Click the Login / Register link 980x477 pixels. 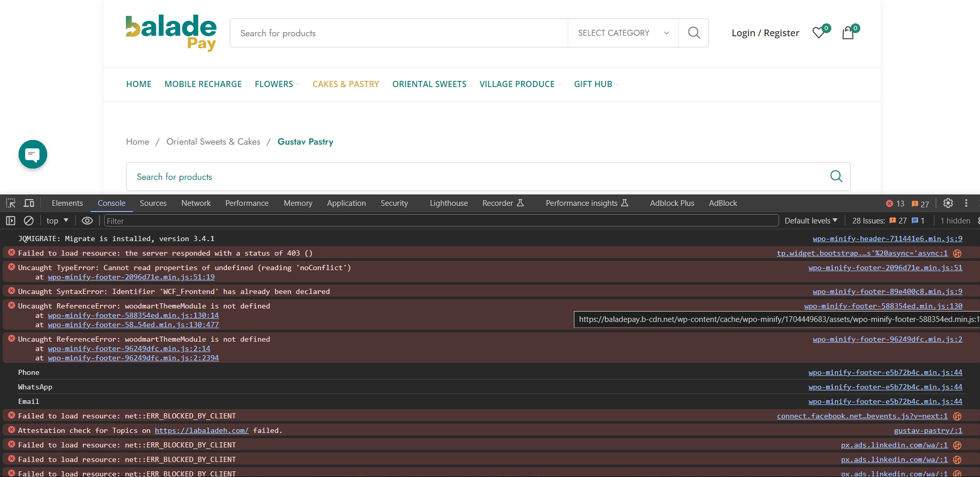pos(765,33)
